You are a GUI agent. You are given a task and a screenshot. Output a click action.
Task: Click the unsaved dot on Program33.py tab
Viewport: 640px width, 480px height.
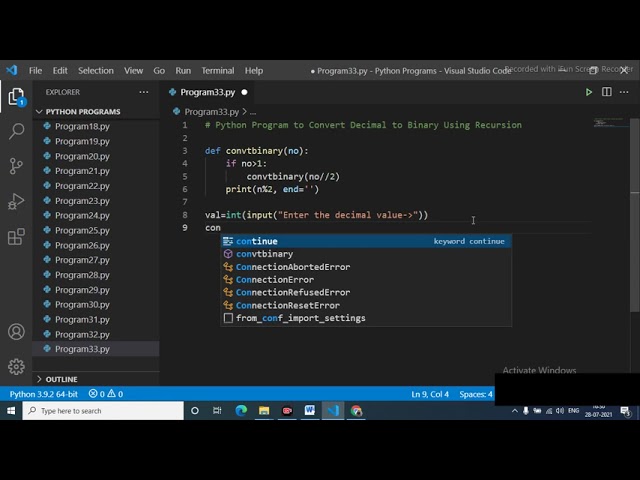(244, 92)
